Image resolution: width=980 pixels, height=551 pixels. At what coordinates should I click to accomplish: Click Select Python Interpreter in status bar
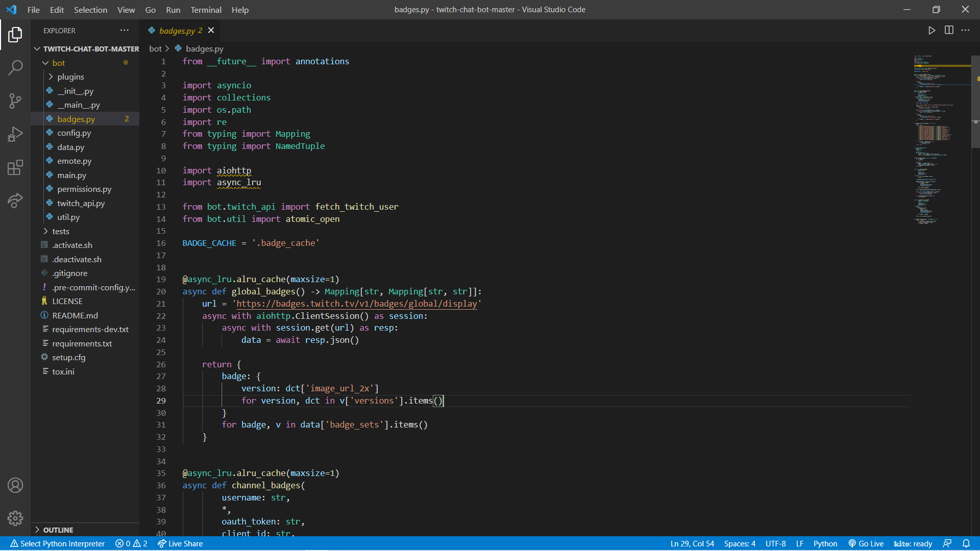coord(57,544)
